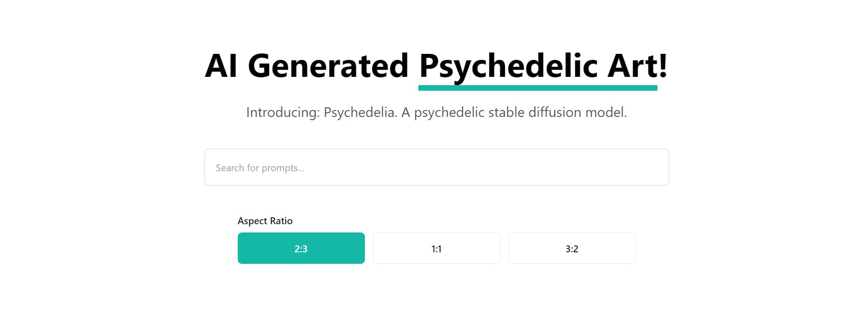Click the letter A before psychedelic in the subtitle
The image size is (868, 314).
(405, 112)
